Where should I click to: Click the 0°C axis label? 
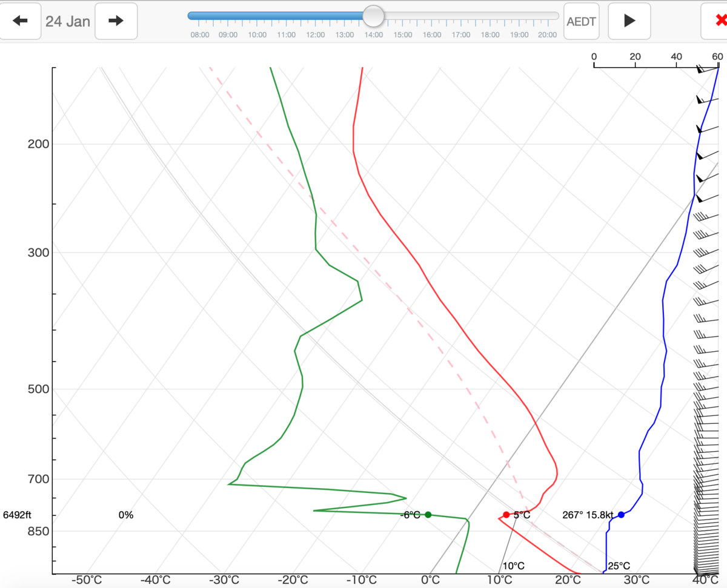click(431, 580)
